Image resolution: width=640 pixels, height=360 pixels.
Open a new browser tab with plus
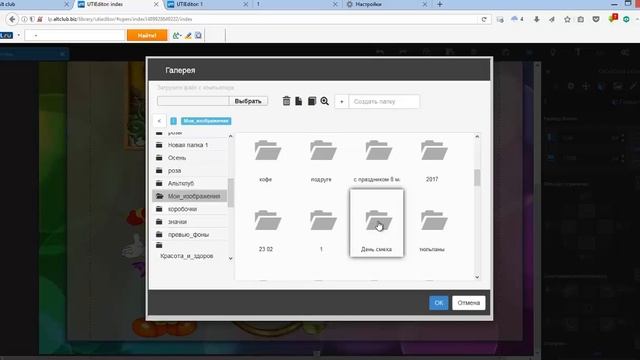coord(440,4)
